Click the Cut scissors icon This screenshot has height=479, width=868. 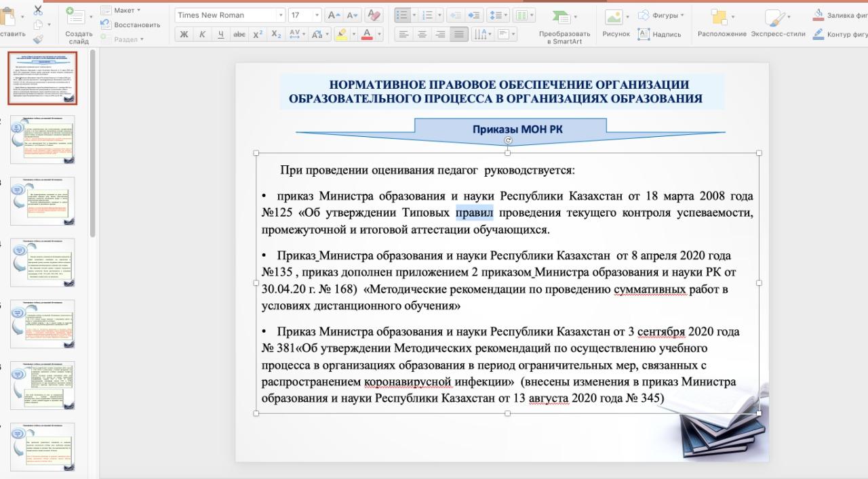(x=37, y=10)
